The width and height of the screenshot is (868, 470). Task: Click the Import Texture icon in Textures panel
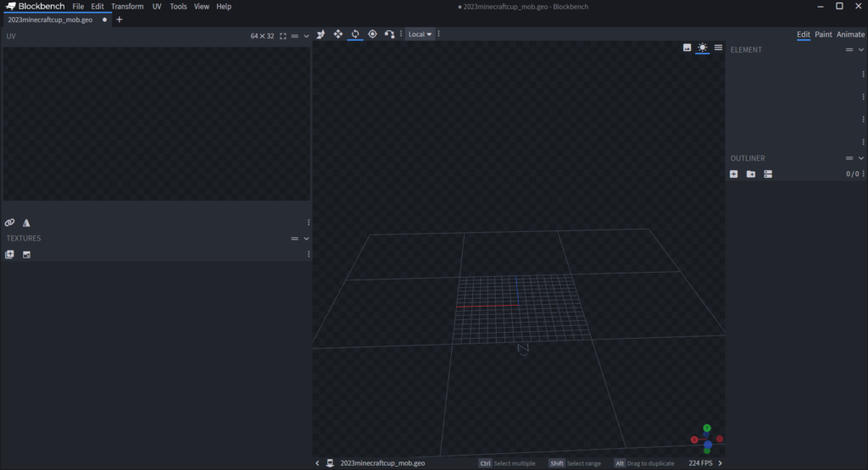point(10,254)
